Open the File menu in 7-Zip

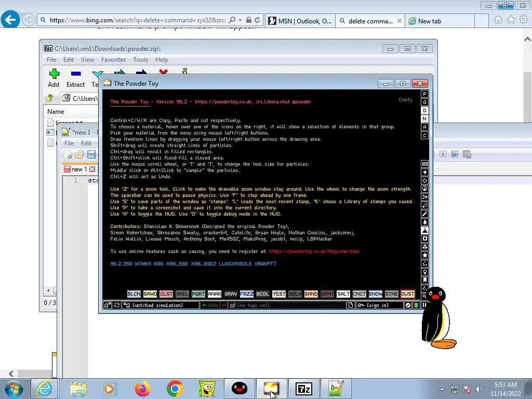pos(51,60)
